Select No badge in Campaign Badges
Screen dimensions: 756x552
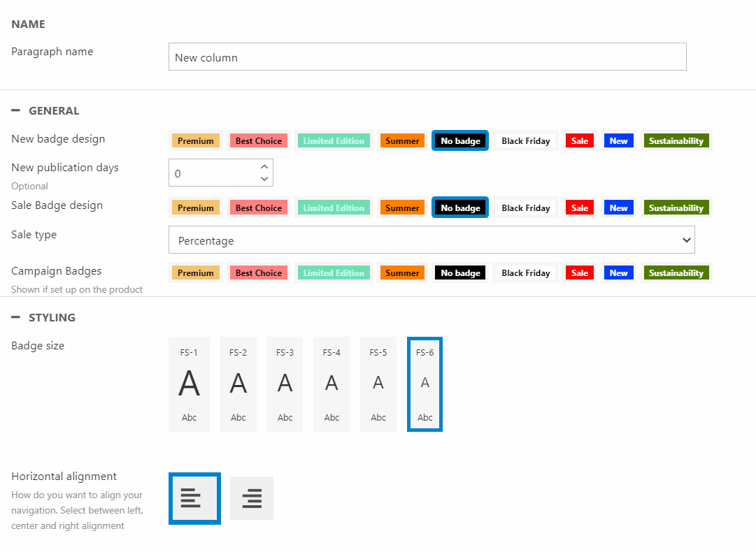(460, 273)
